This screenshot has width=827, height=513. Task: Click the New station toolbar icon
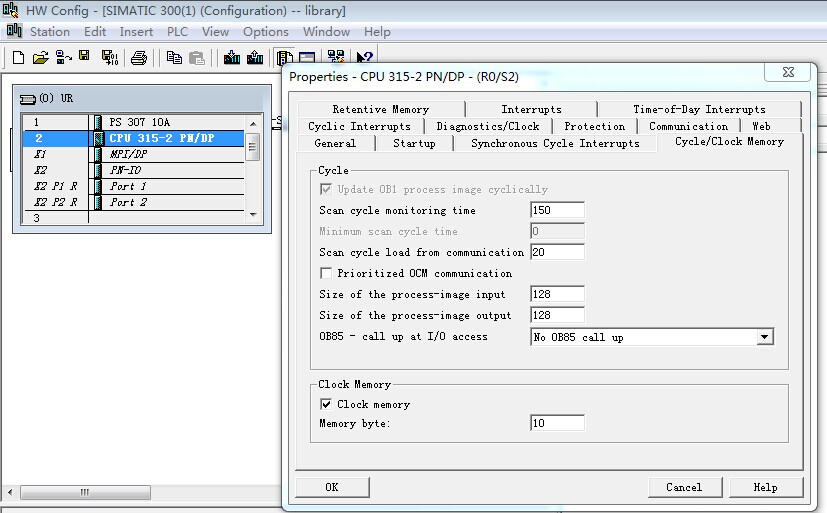click(x=18, y=57)
